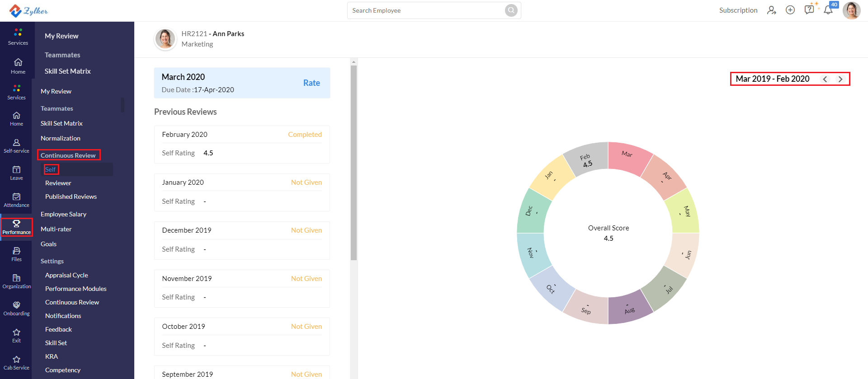Click the plus quick-add icon
868x379 pixels.
(x=790, y=10)
